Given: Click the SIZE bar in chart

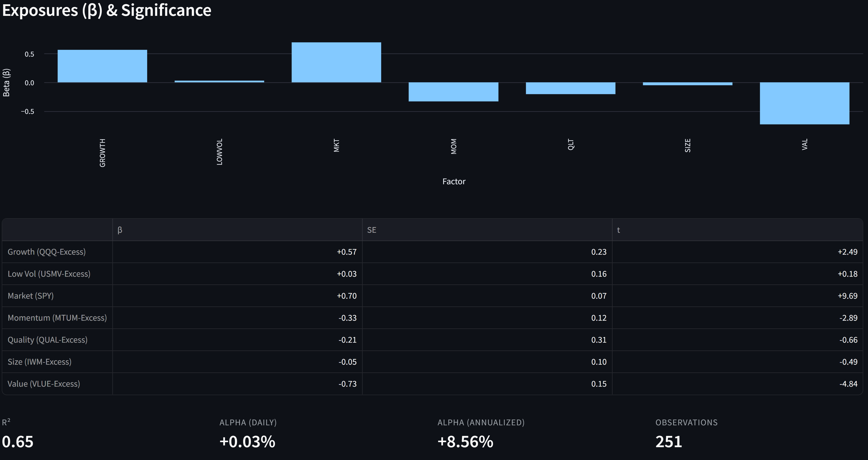Looking at the screenshot, I should tap(687, 84).
